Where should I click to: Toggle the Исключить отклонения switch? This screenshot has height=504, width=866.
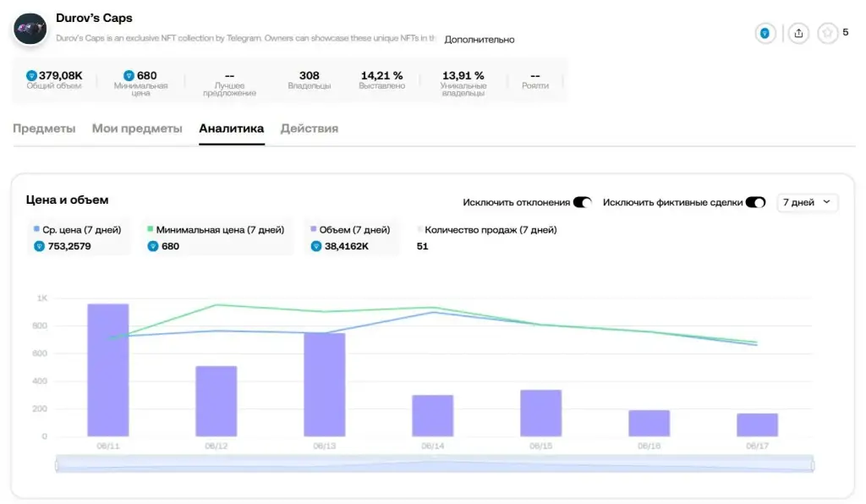(582, 203)
